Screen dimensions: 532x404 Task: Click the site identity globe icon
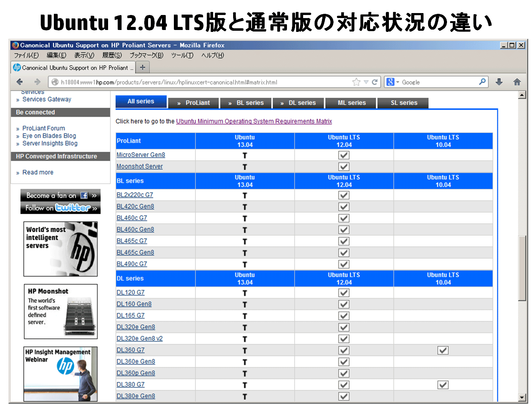tap(55, 82)
